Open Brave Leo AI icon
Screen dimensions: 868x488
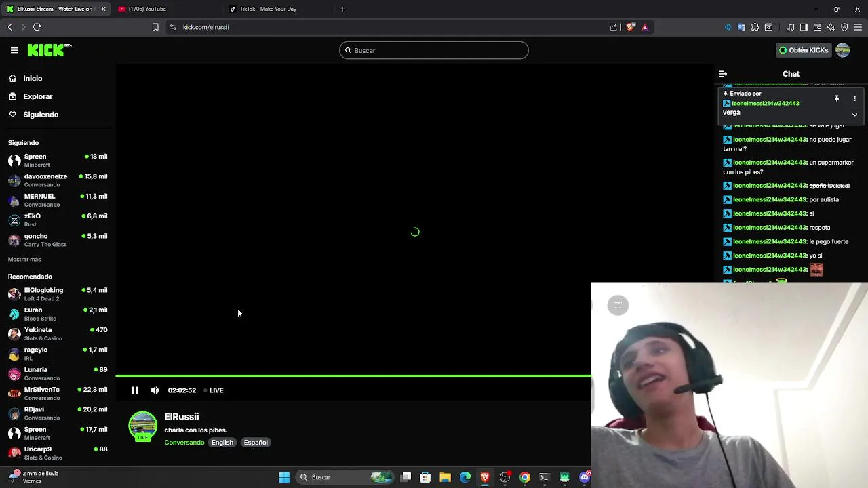(831, 27)
